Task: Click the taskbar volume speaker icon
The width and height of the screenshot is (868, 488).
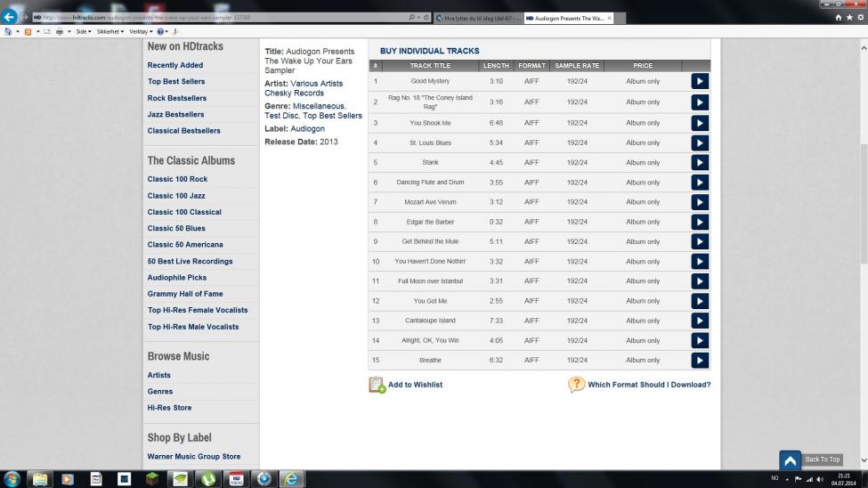Action: click(x=820, y=479)
